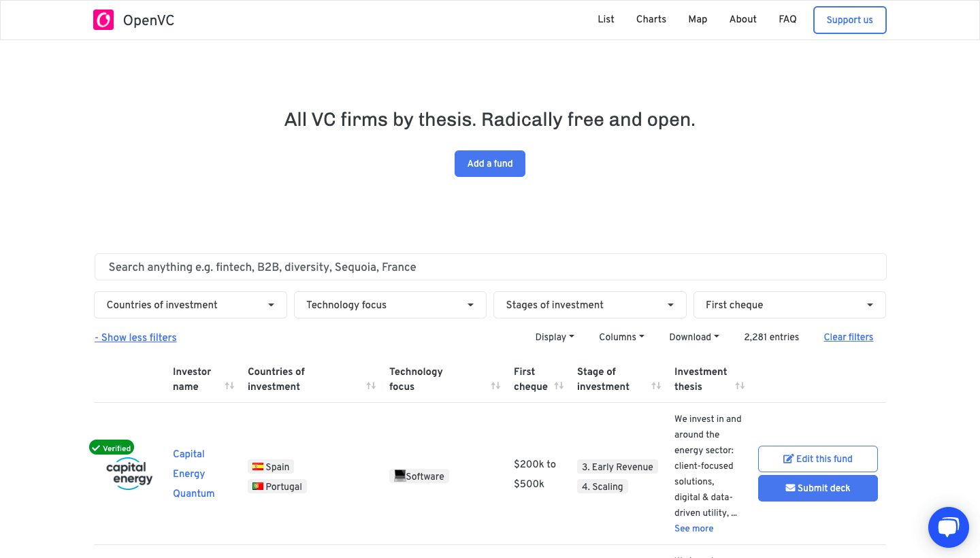
Task: Sort by Countries of investment arrows
Action: pos(371,386)
